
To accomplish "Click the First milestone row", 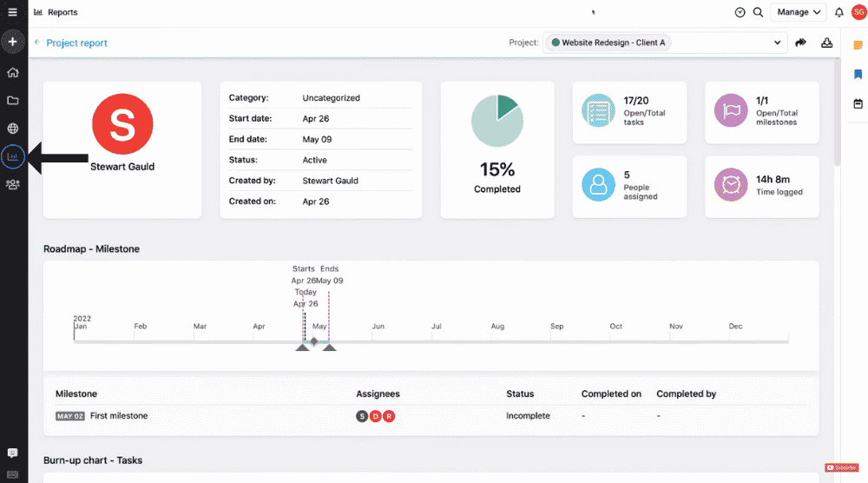I will tap(431, 416).
